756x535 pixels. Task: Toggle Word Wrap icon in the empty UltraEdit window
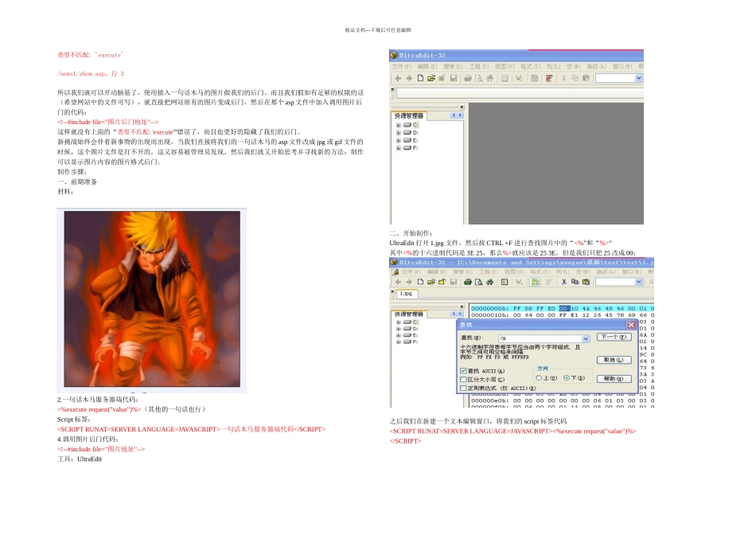click(520, 78)
